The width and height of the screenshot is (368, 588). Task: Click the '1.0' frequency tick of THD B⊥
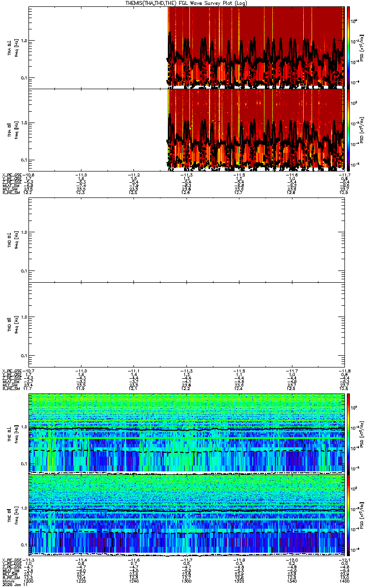click(24, 232)
